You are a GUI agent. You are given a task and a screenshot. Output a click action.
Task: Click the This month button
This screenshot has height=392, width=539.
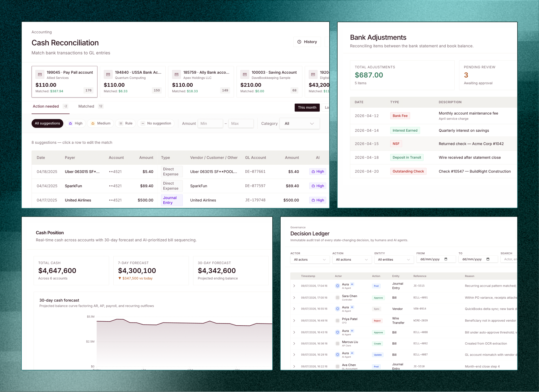(307, 108)
